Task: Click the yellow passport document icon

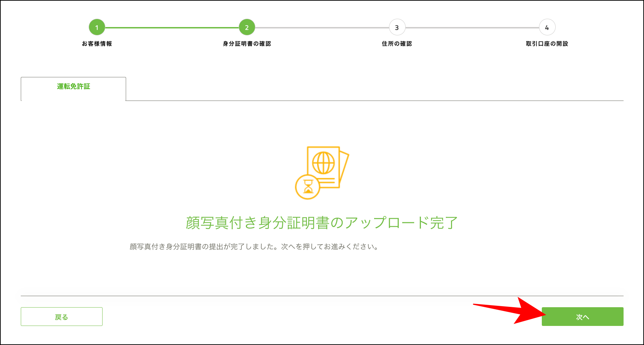Action: tap(322, 172)
